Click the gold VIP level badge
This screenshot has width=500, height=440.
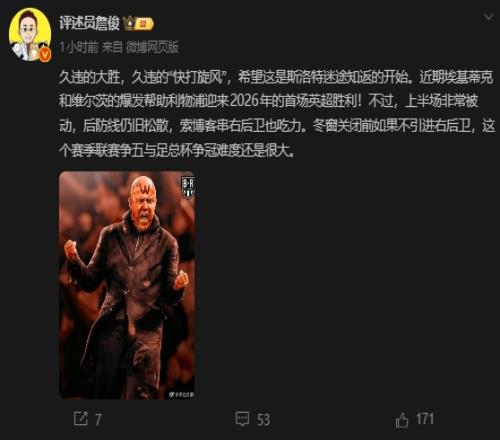(144, 24)
